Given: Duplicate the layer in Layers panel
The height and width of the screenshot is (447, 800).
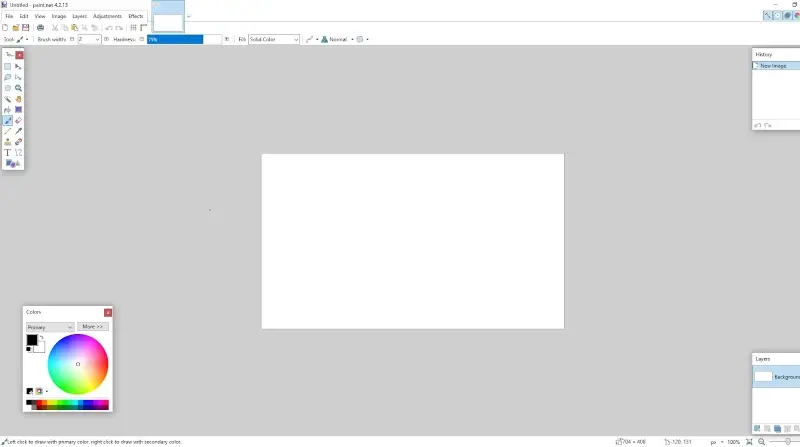Looking at the screenshot, I should pyautogui.click(x=777, y=429).
